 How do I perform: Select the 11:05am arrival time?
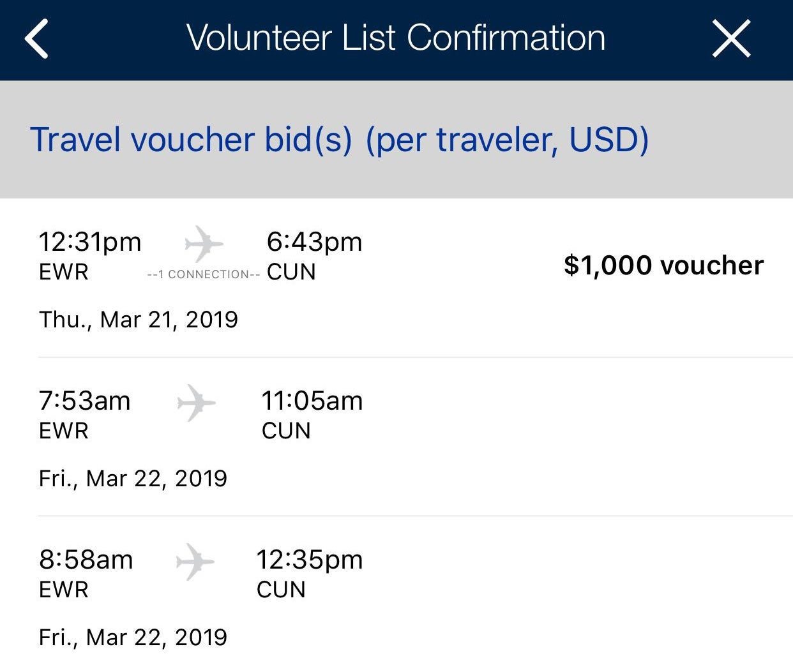point(312,401)
